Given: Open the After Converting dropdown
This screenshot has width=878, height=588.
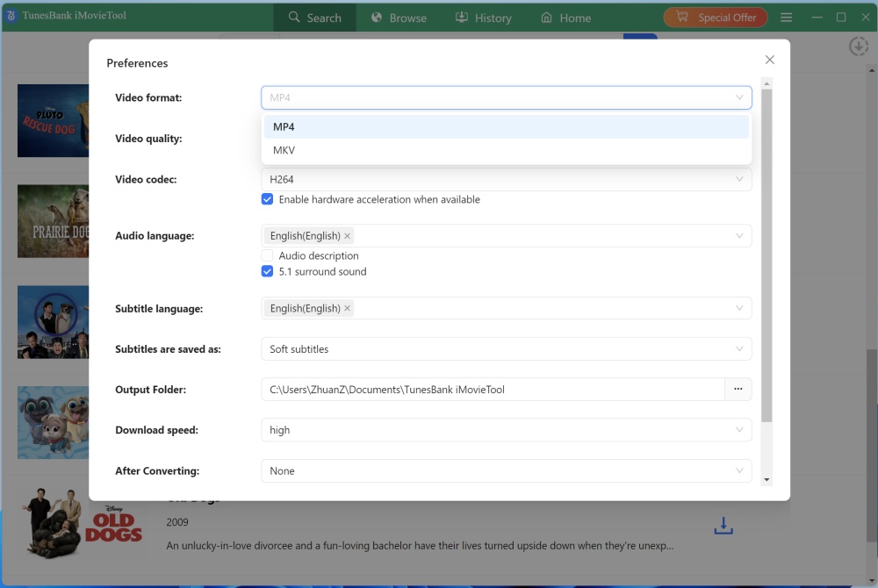Looking at the screenshot, I should point(506,471).
